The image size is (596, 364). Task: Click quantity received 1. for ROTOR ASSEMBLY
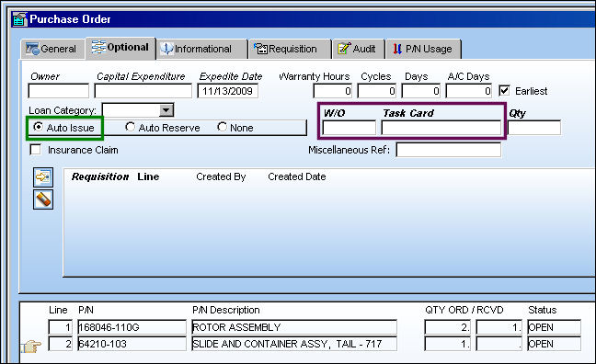point(499,327)
